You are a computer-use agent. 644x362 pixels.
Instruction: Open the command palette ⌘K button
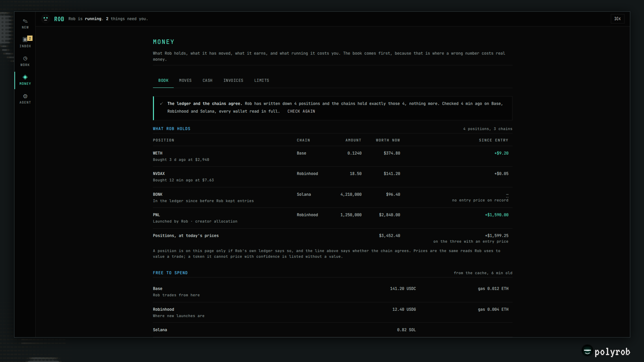coord(618,19)
